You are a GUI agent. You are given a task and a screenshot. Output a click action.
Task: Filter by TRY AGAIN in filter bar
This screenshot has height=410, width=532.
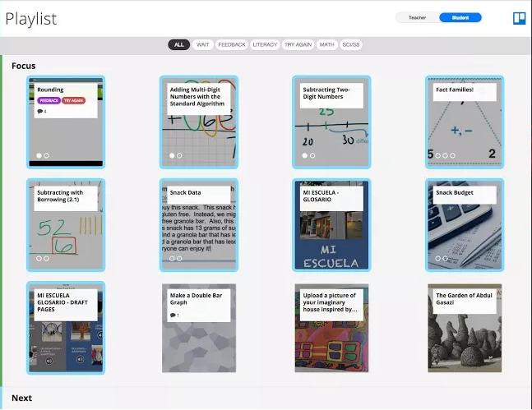click(x=298, y=44)
